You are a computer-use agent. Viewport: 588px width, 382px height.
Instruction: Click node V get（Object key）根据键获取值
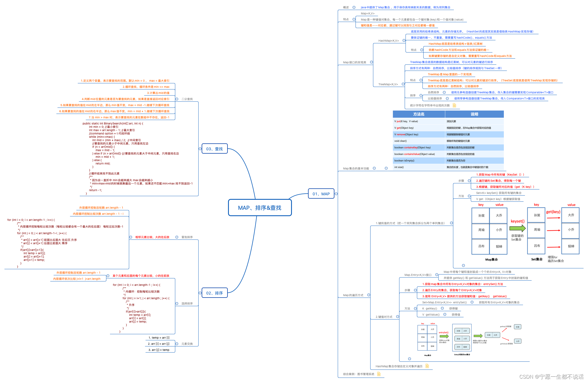point(498,199)
